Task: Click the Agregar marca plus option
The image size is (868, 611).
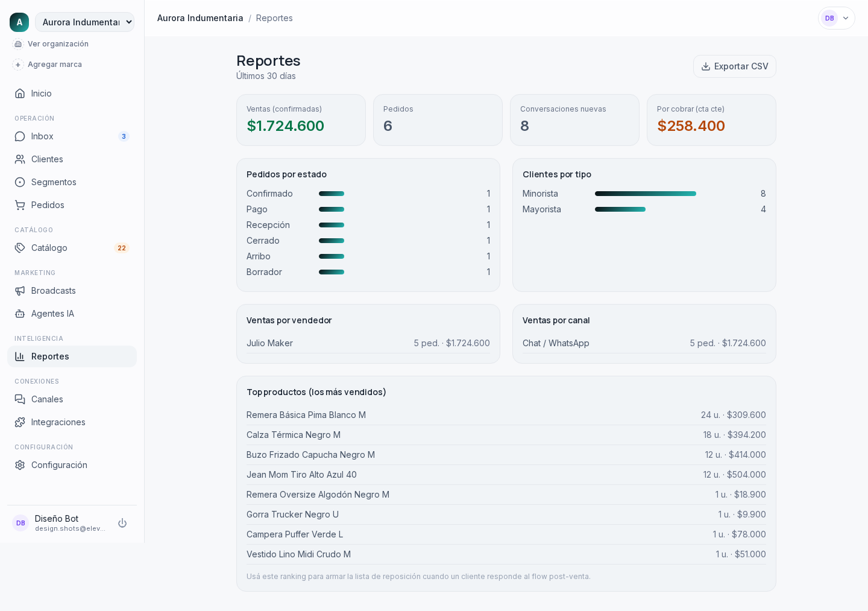Action: (47, 65)
